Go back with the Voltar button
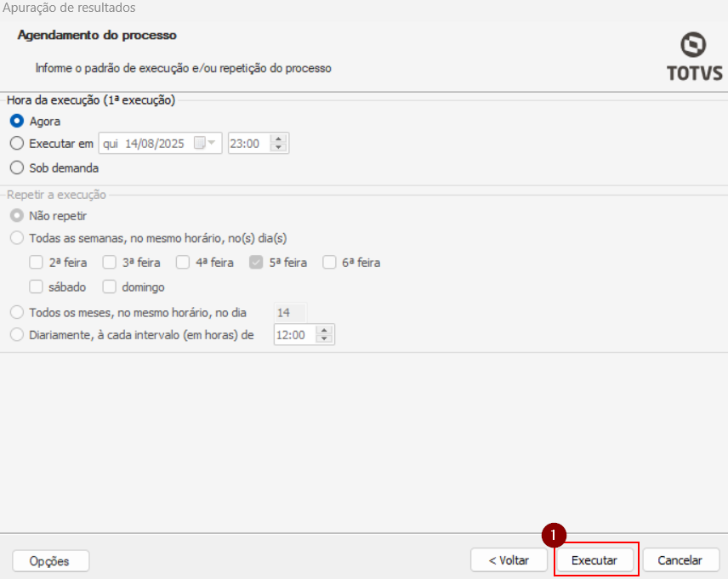This screenshot has width=728, height=579. click(x=509, y=560)
